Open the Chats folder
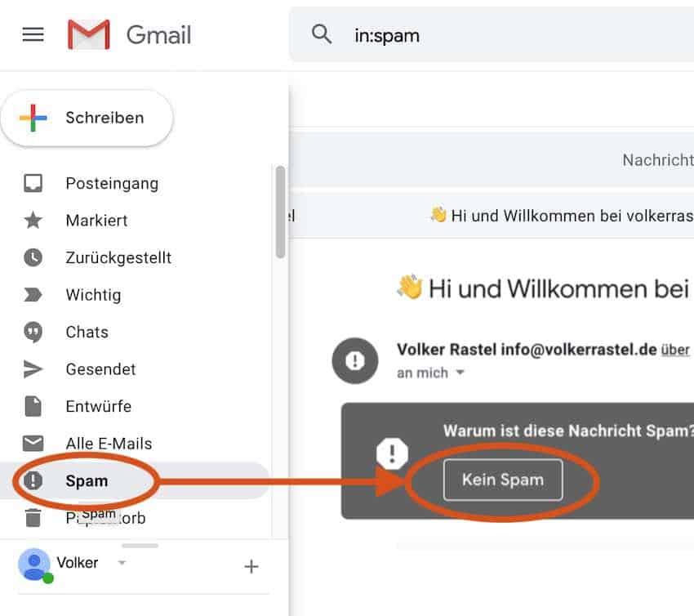Image resolution: width=694 pixels, height=616 pixels. click(x=87, y=333)
